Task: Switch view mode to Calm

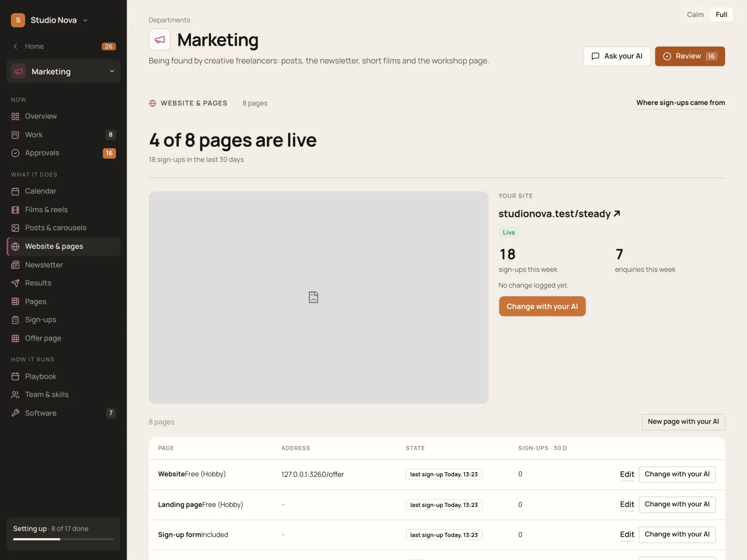Action: coord(695,14)
